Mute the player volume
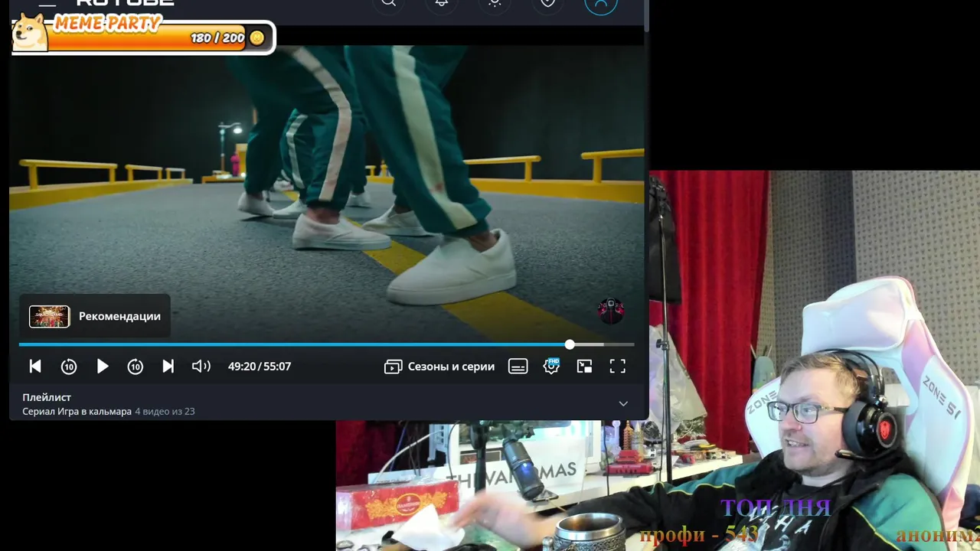Image resolution: width=980 pixels, height=551 pixels. tap(201, 367)
